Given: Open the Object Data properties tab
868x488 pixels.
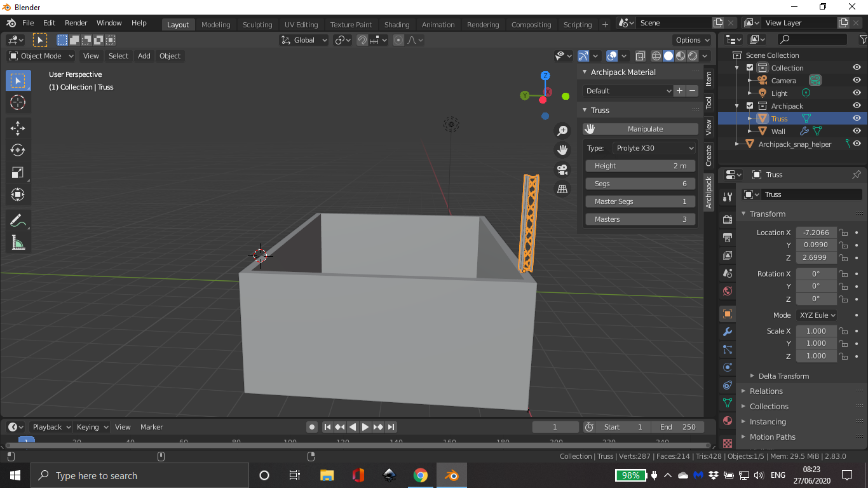Looking at the screenshot, I should pyautogui.click(x=728, y=403).
